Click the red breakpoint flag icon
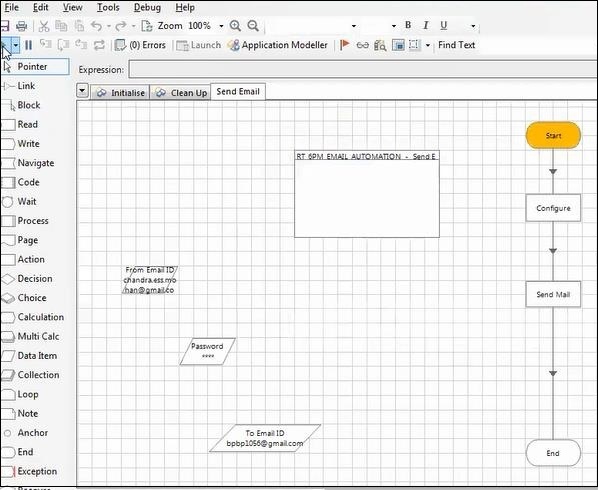 tap(344, 45)
